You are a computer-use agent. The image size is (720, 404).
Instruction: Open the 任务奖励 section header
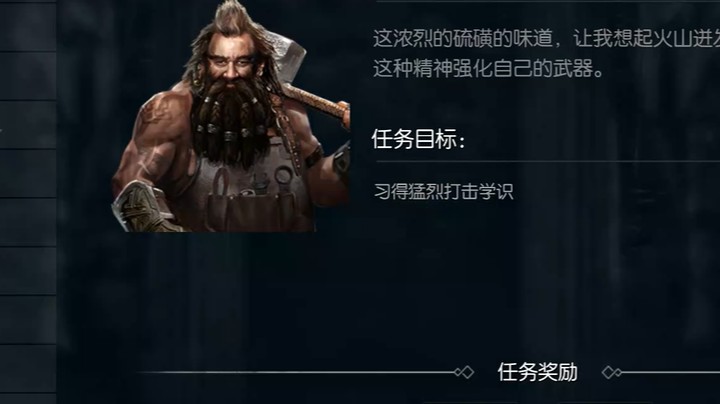[x=538, y=372]
